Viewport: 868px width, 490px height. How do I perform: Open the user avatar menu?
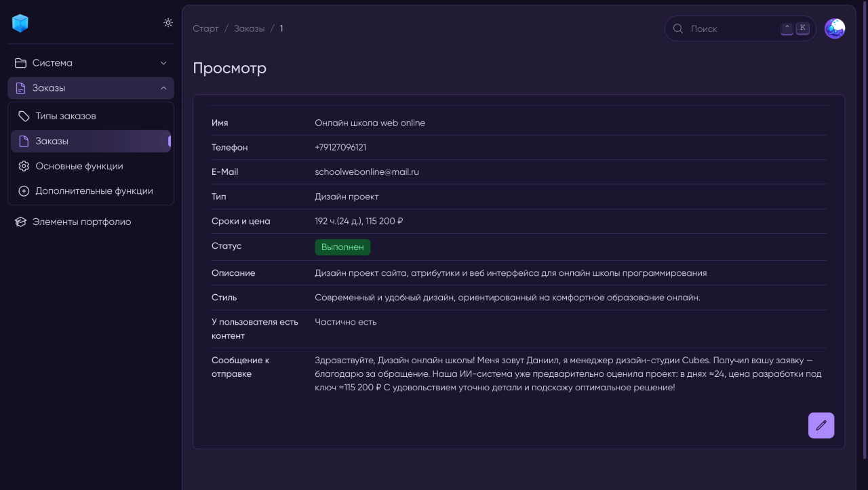[x=835, y=28]
